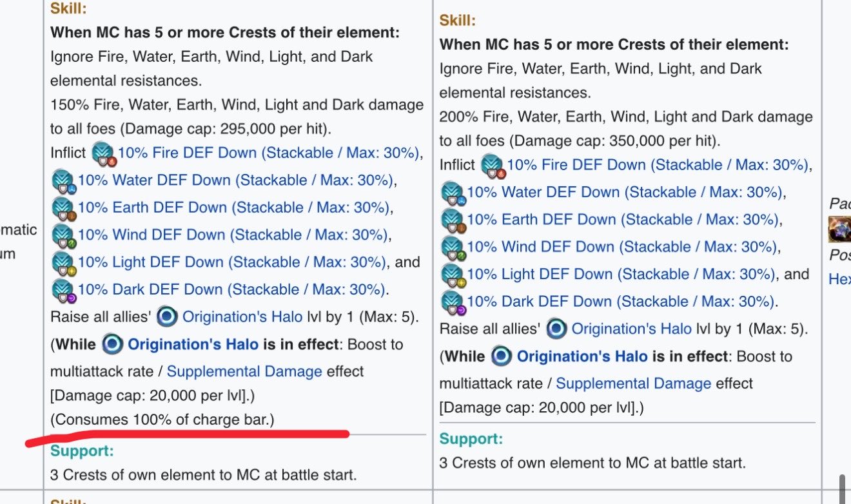Click the Dark DEF Down icon in right column

click(453, 302)
